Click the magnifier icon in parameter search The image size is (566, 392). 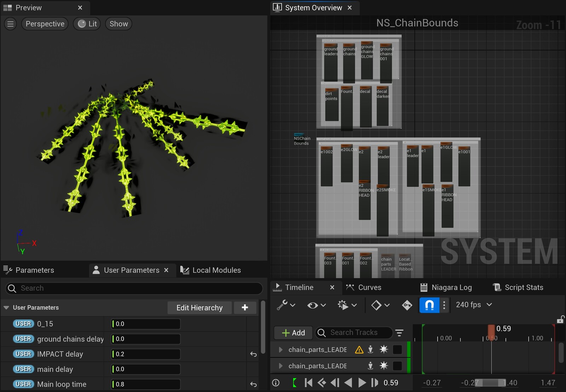12,288
